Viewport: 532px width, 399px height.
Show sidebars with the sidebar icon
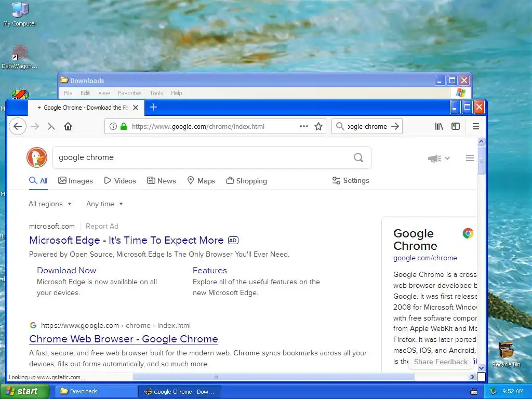pos(456,127)
